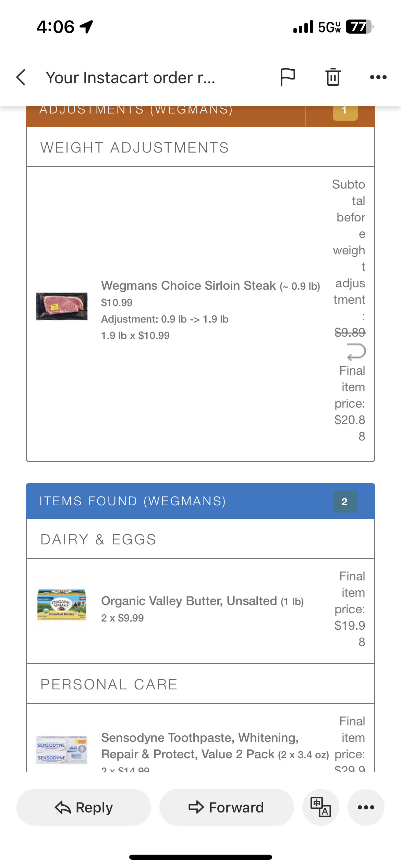Flag this Instacart order email
The width and height of the screenshot is (401, 868).
click(x=288, y=77)
